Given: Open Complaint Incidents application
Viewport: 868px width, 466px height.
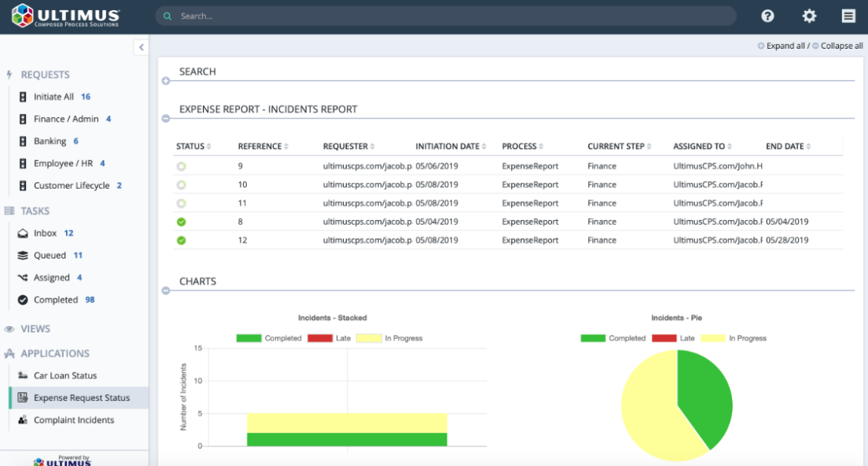Looking at the screenshot, I should click(x=73, y=420).
